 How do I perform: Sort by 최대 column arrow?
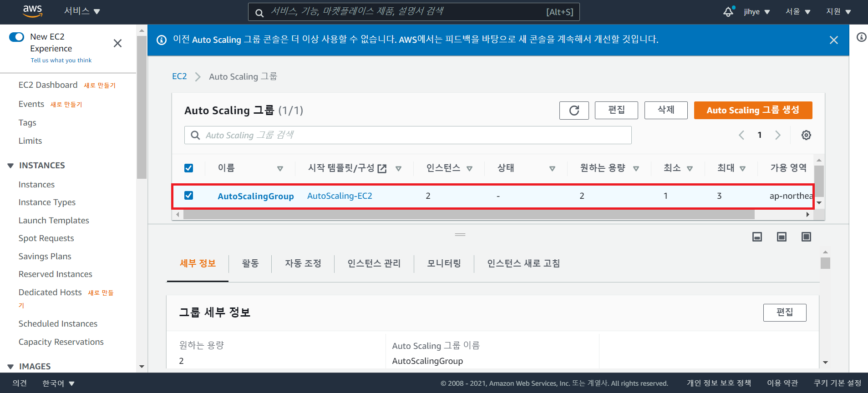(742, 169)
